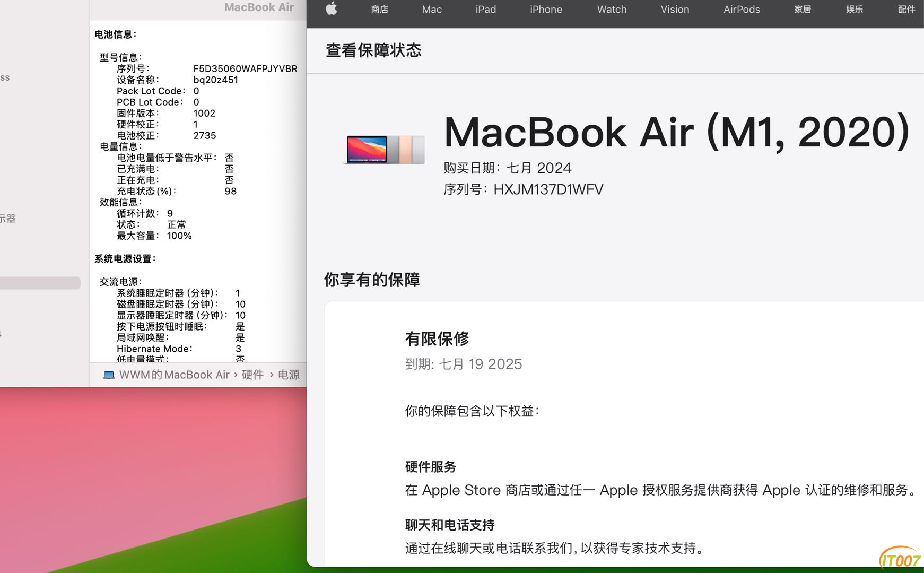The image size is (924, 573).
Task: Open the iPad nav item
Action: pos(486,10)
